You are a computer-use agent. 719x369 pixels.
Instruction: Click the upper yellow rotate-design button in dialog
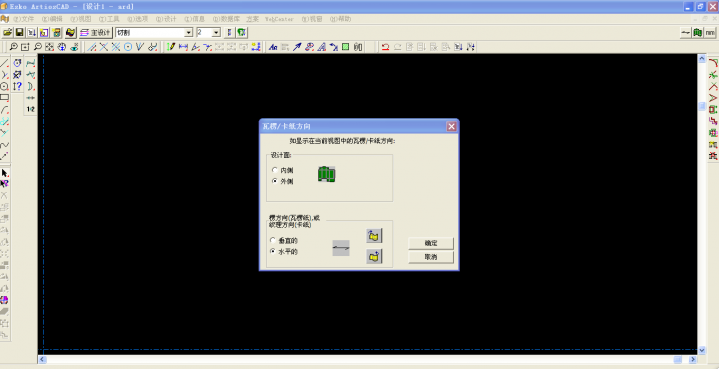point(375,236)
